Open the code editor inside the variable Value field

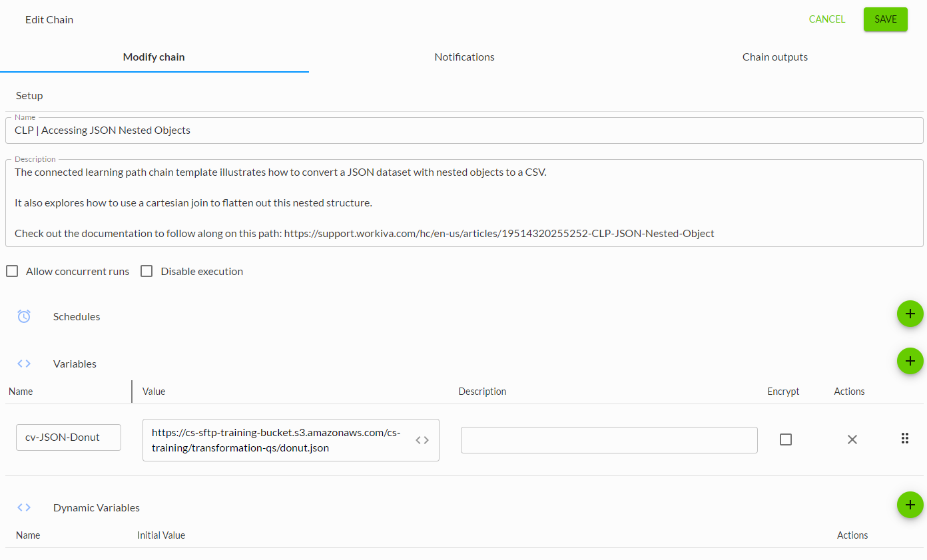pyautogui.click(x=422, y=439)
